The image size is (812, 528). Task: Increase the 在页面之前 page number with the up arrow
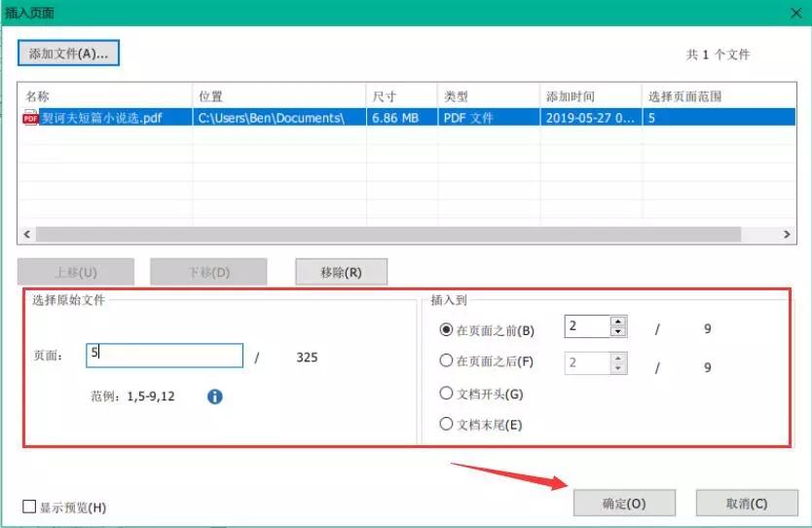pyautogui.click(x=618, y=321)
